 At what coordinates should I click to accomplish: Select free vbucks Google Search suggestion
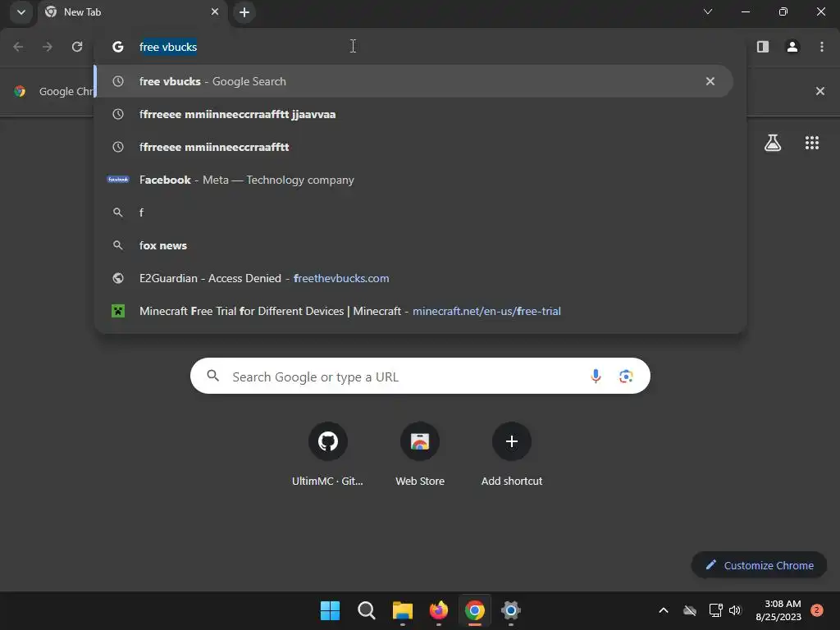[x=413, y=81]
